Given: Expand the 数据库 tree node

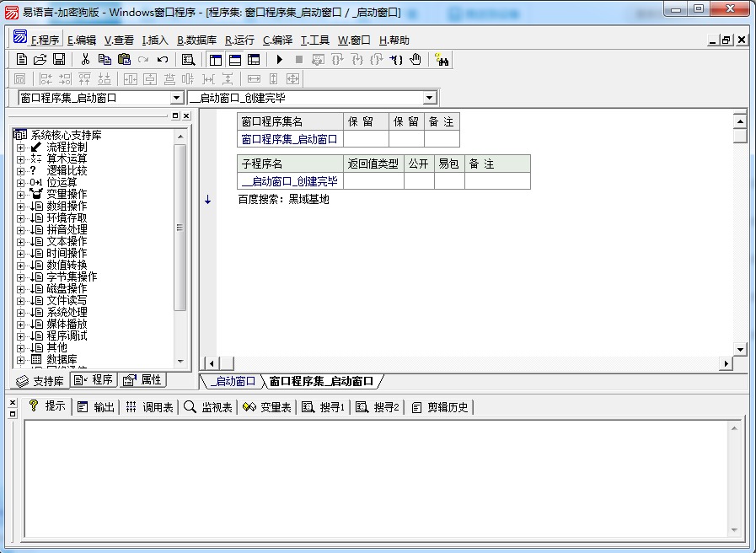Looking at the screenshot, I should [21, 360].
